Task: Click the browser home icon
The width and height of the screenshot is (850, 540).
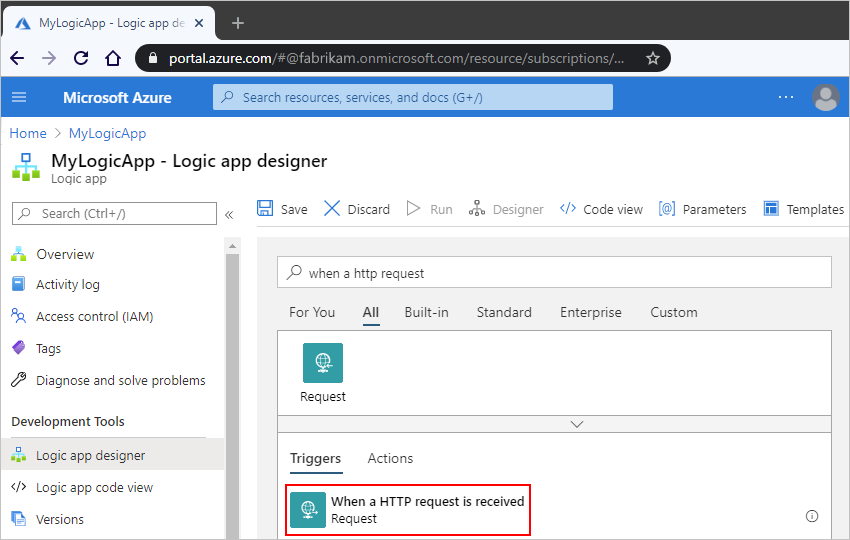Action: 113,58
